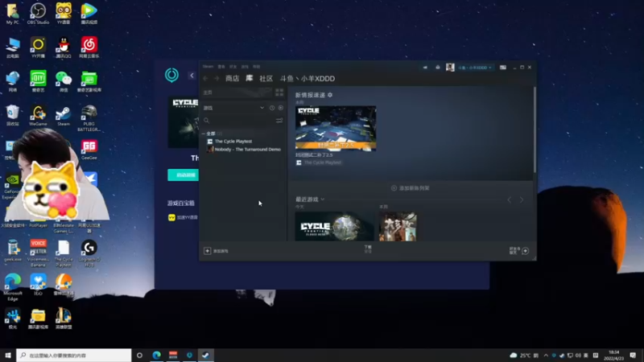The height and width of the screenshot is (362, 644).
Task: Open the geek.exe desktop icon
Action: point(13,251)
